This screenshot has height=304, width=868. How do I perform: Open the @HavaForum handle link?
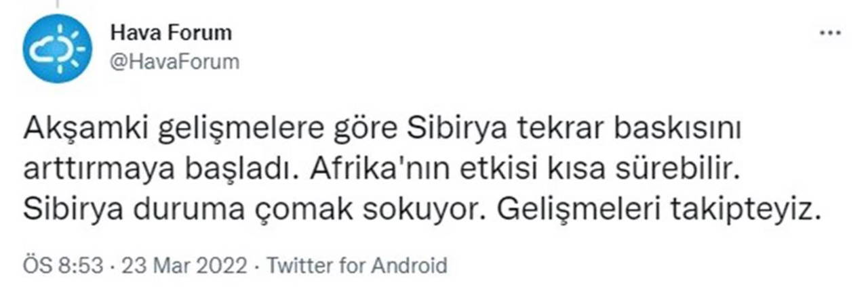click(x=174, y=62)
